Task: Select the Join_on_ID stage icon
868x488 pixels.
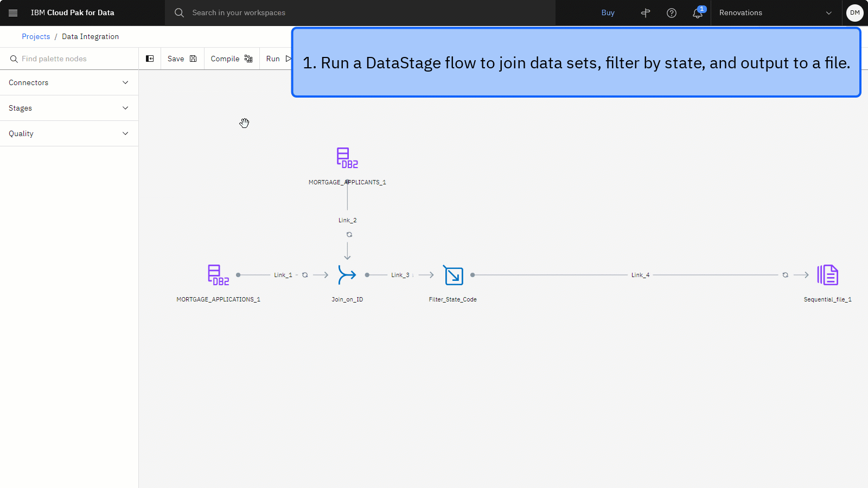Action: pyautogui.click(x=347, y=275)
